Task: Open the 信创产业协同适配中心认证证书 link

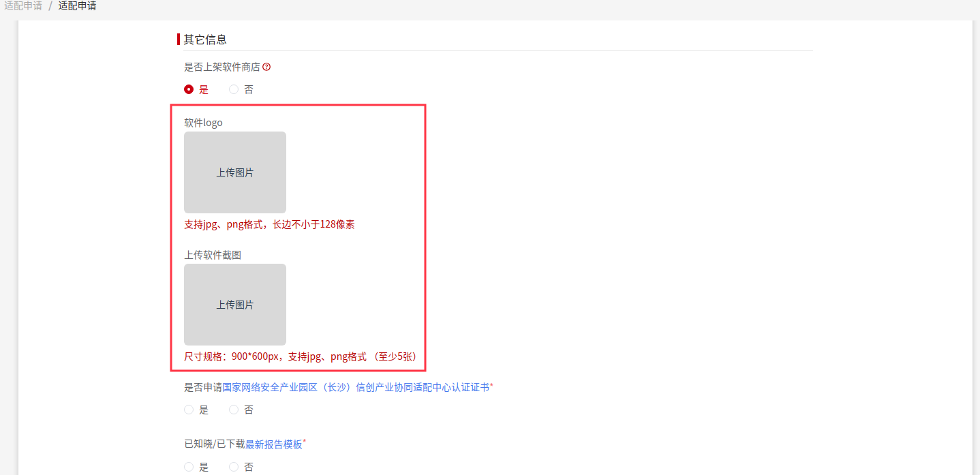Action: (x=356, y=387)
